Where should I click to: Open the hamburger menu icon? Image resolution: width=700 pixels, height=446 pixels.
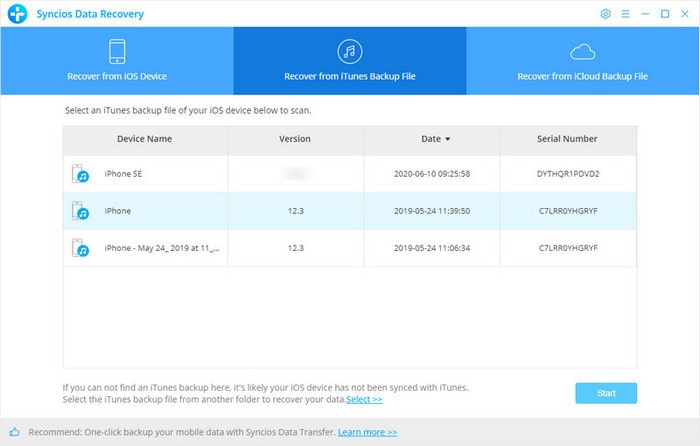click(x=625, y=14)
